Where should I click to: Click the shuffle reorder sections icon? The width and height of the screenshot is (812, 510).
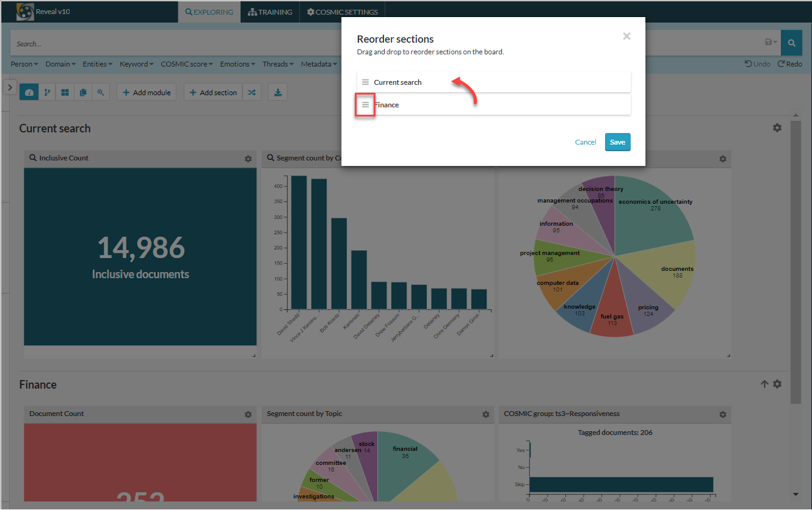252,93
